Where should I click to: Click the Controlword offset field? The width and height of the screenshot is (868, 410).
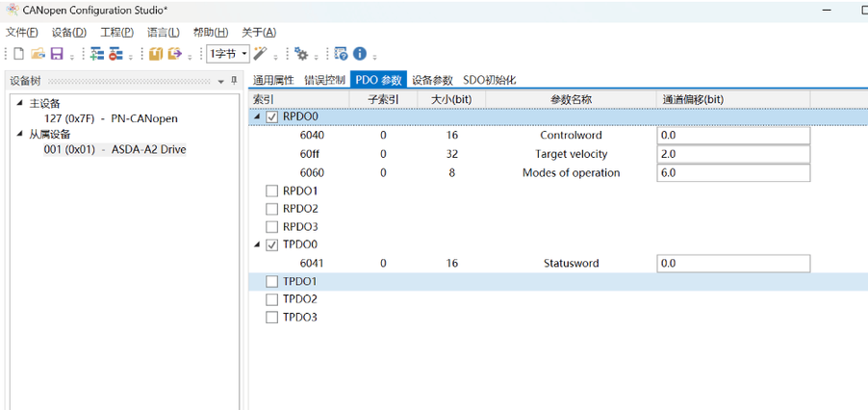733,136
